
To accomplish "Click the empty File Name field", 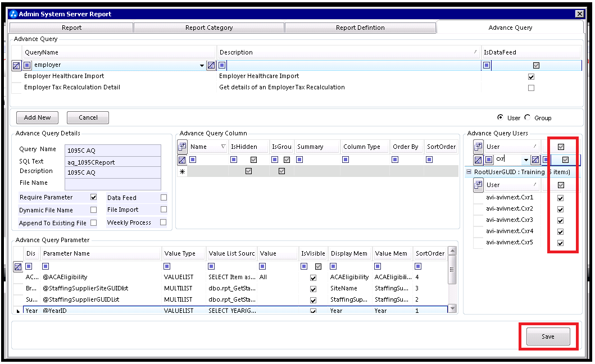I will (113, 184).
